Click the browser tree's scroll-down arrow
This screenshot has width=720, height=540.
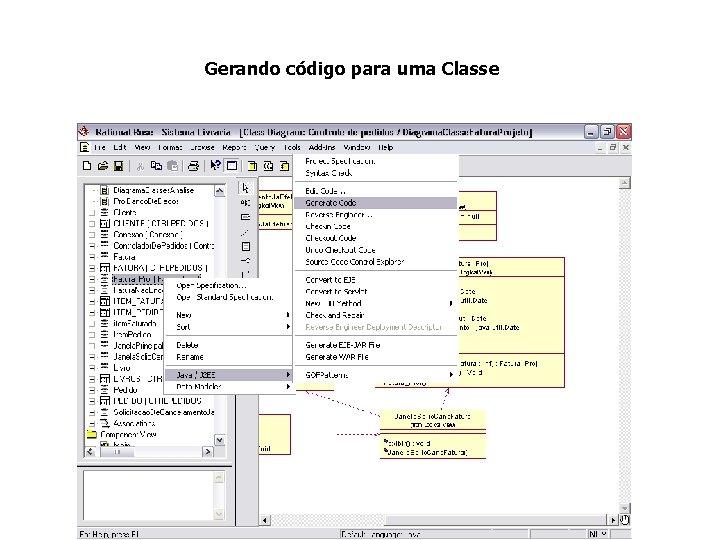[219, 440]
